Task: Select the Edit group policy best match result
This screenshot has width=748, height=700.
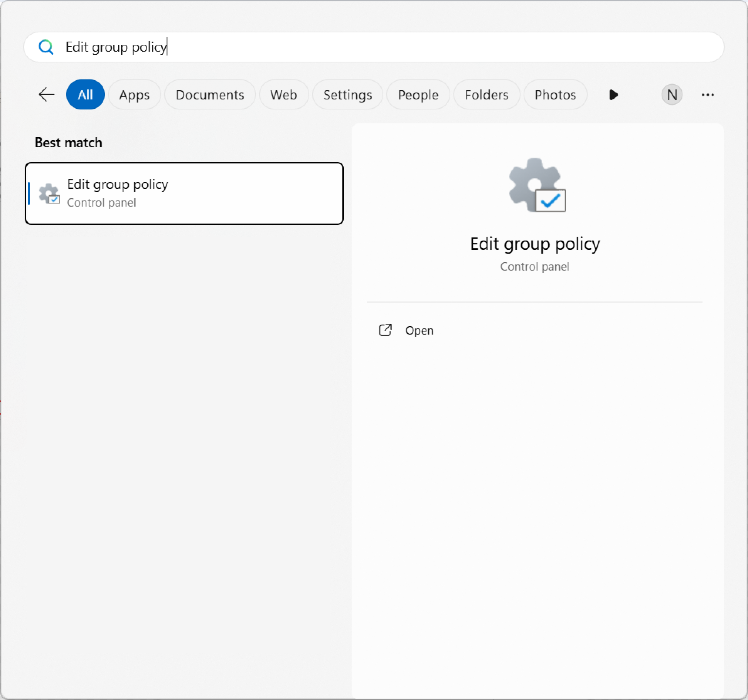Action: [184, 193]
